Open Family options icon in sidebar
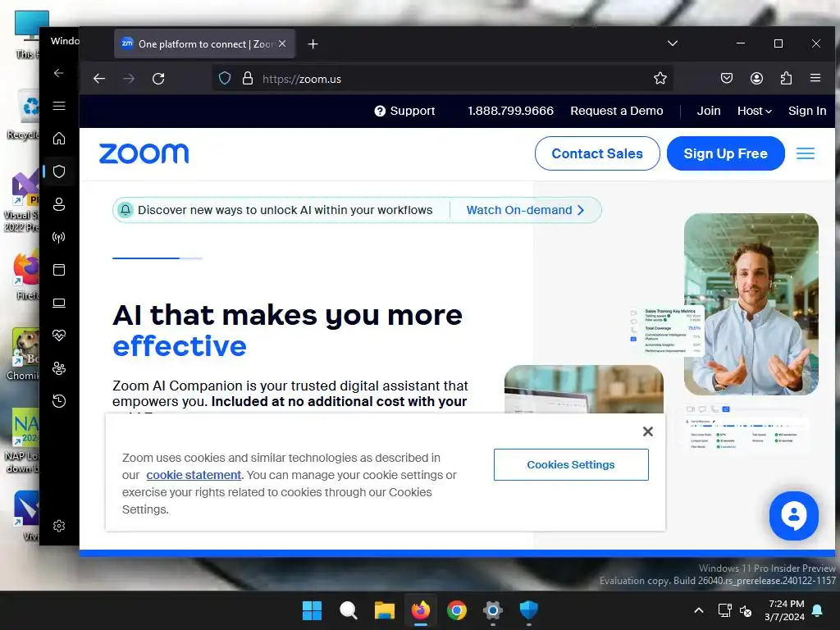 click(59, 368)
